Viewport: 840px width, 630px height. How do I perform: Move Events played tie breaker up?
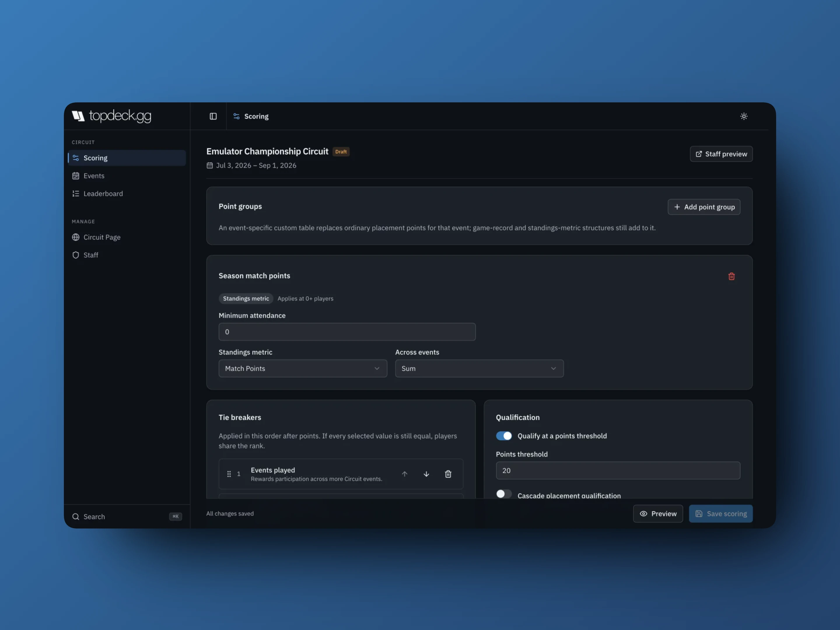(405, 474)
